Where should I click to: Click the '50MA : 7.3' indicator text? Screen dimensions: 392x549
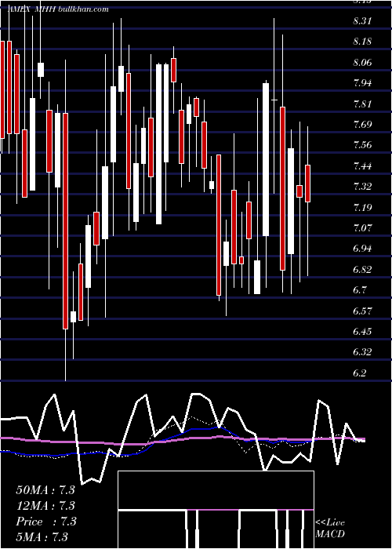pyautogui.click(x=45, y=490)
